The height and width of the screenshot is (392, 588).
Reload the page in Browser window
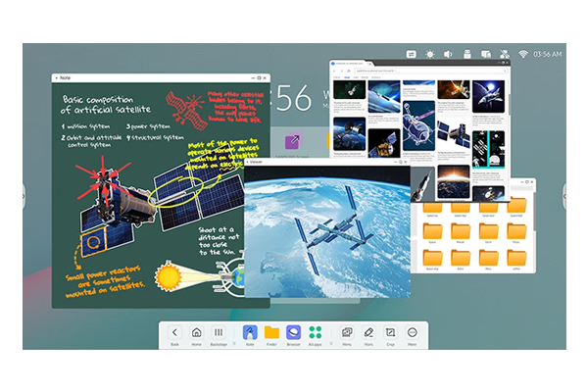348,71
